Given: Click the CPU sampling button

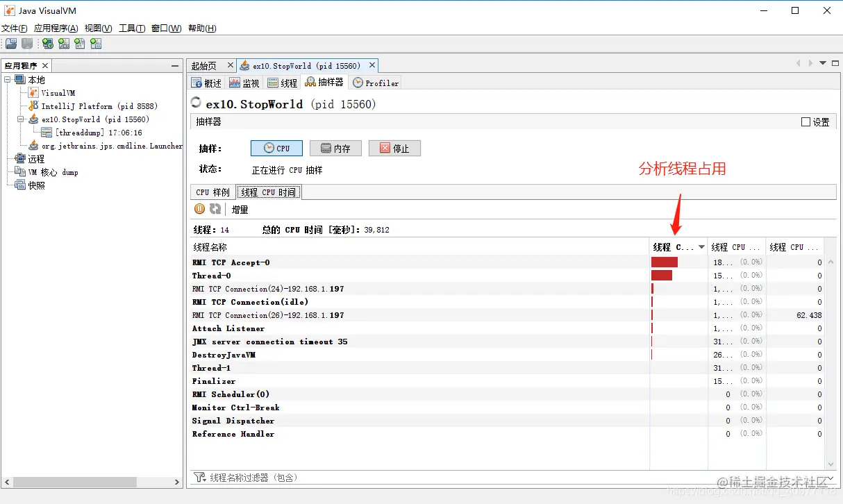Looking at the screenshot, I should (x=276, y=149).
